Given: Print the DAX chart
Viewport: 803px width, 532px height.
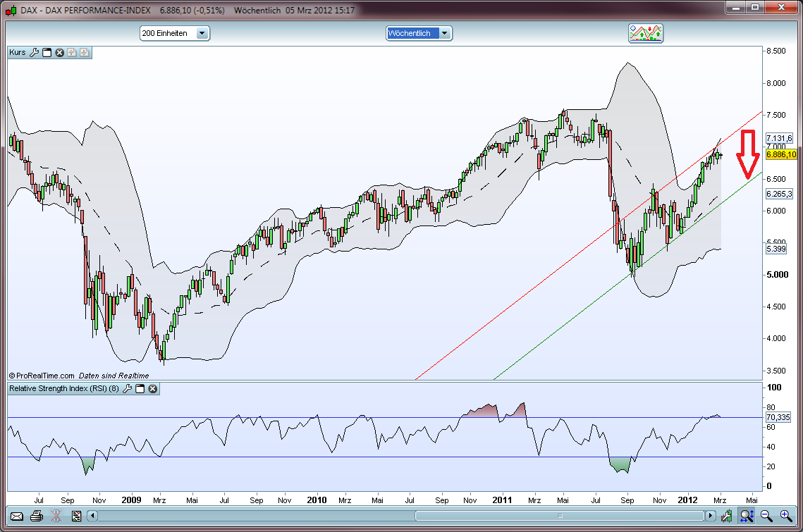Looking at the screenshot, I should (x=36, y=516).
